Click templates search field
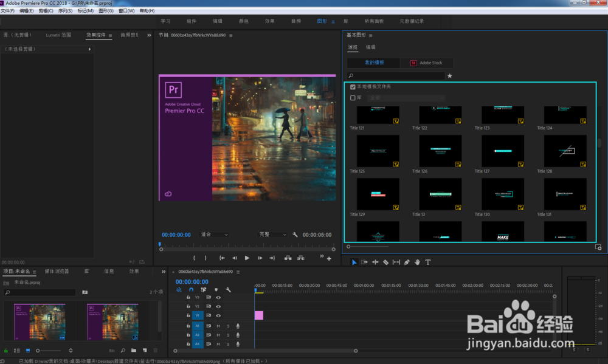 [396, 76]
